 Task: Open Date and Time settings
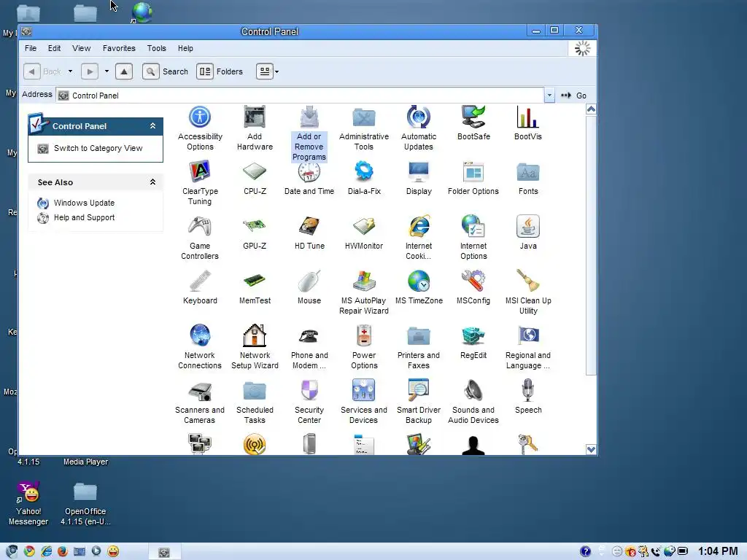pos(309,178)
